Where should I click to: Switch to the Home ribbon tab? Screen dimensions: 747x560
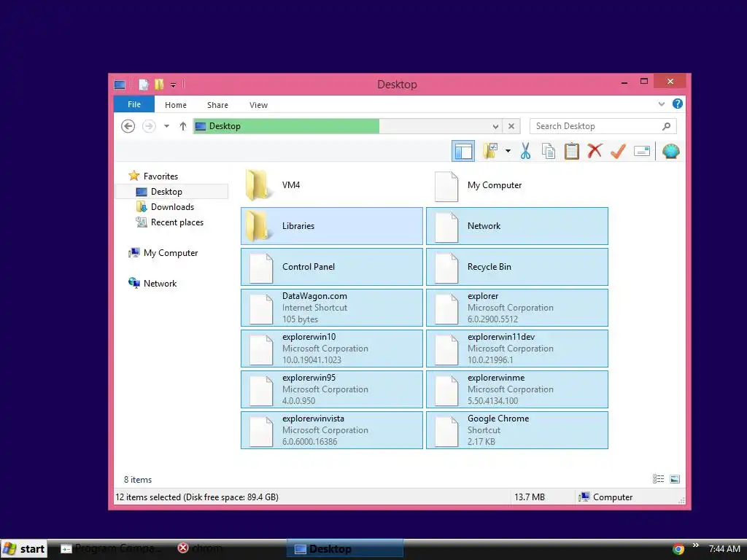[176, 105]
